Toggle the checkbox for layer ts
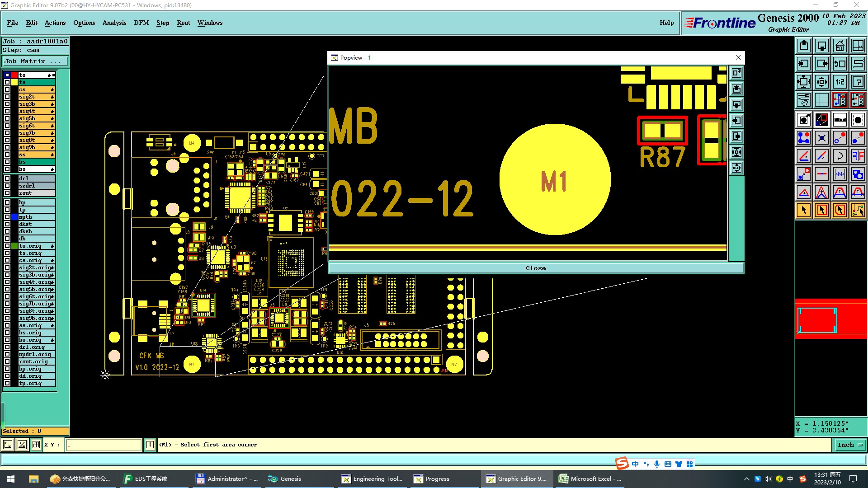The image size is (868, 488). click(7, 82)
